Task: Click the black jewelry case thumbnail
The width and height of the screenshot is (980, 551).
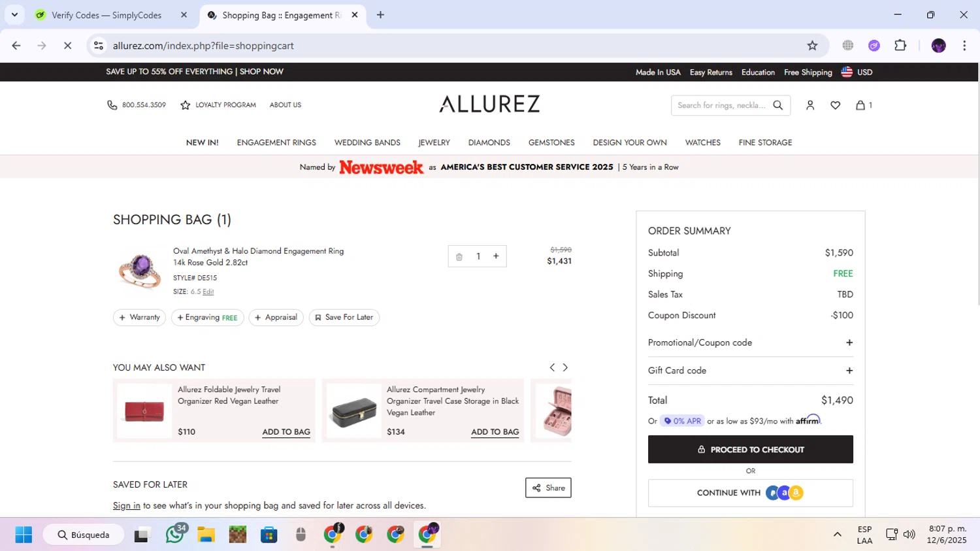Action: tap(353, 411)
